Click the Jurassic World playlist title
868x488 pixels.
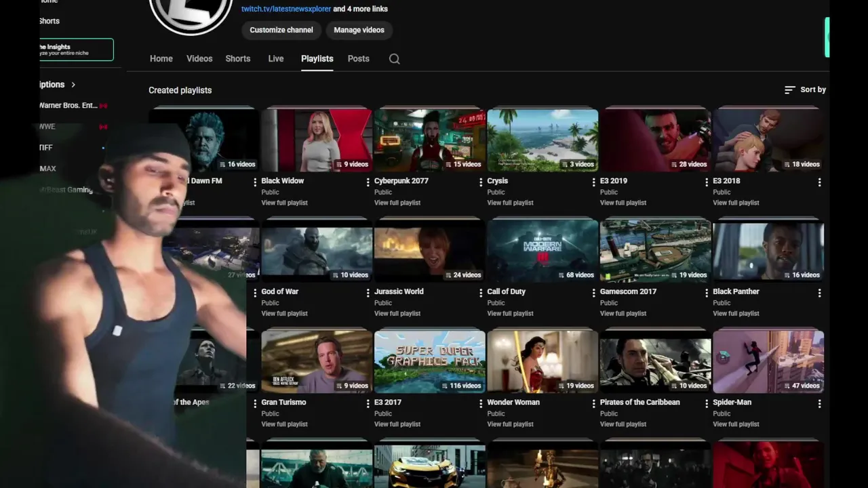pos(399,291)
